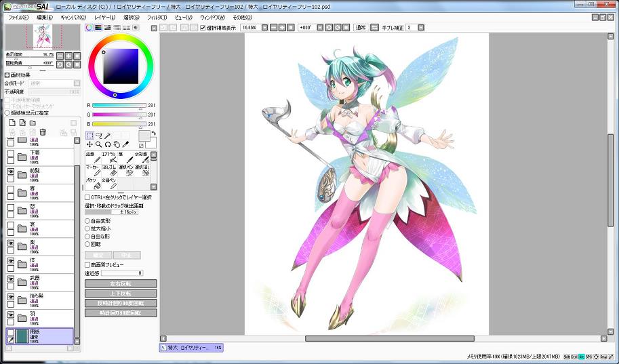Create a new layer folder
619x364 pixels.
click(32, 123)
